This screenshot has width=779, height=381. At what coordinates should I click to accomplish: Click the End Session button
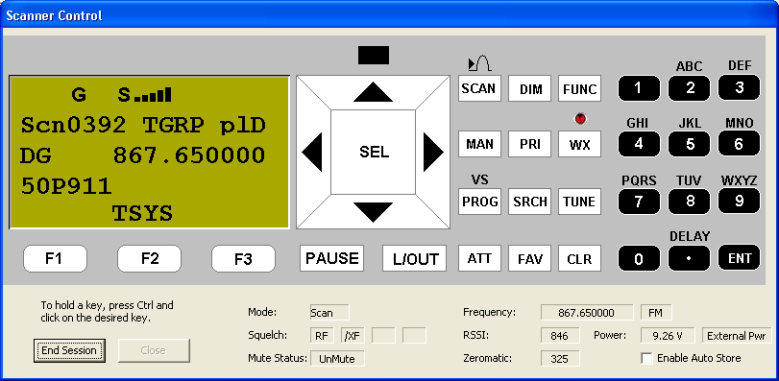(x=69, y=351)
